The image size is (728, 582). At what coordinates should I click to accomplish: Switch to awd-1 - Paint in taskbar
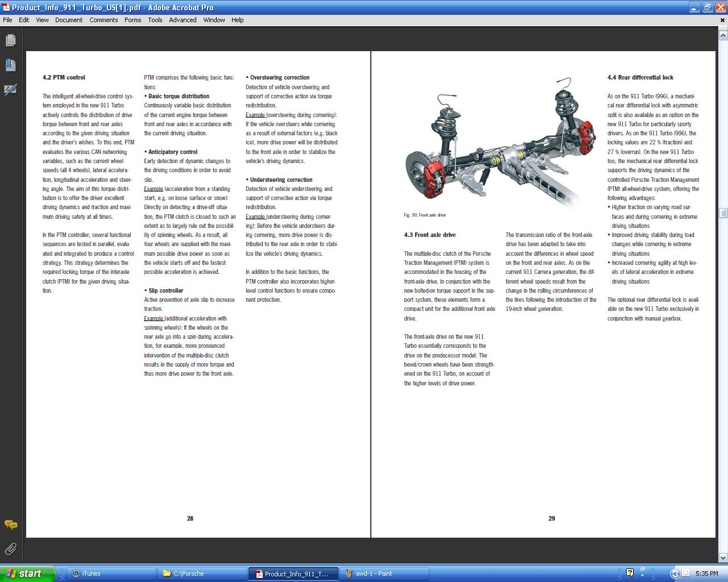383,573
